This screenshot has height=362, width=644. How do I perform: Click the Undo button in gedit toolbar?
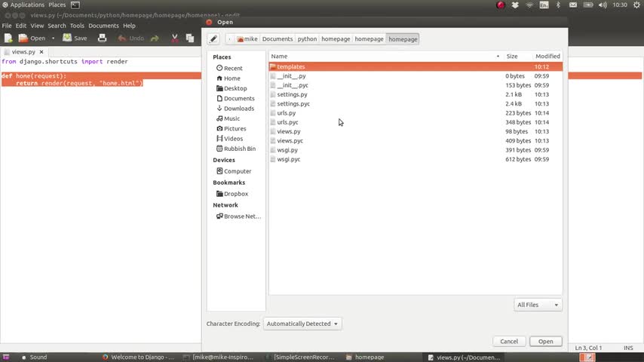coord(131,38)
